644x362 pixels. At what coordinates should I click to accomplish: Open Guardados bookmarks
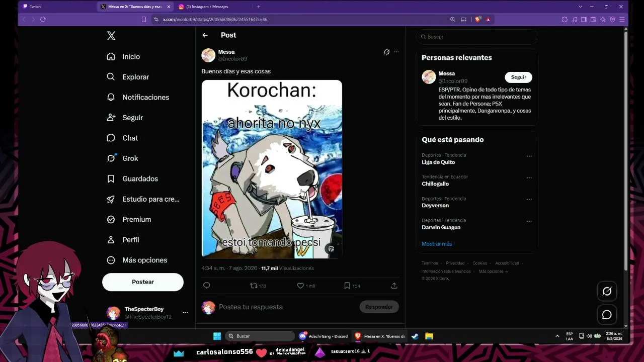(x=132, y=178)
